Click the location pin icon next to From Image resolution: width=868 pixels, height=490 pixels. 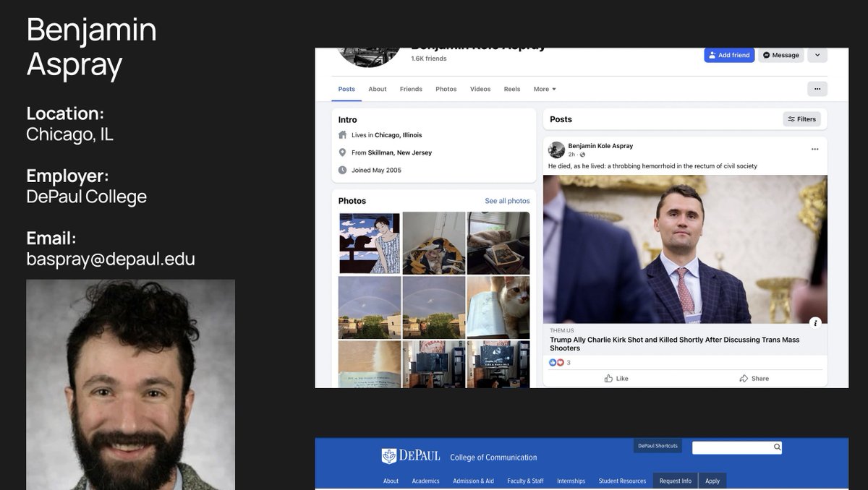[343, 152]
